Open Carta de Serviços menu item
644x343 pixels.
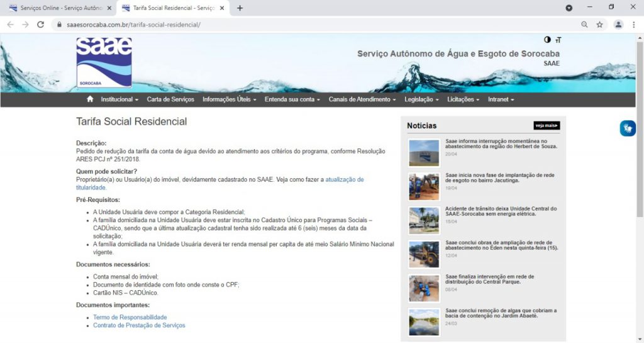point(170,99)
